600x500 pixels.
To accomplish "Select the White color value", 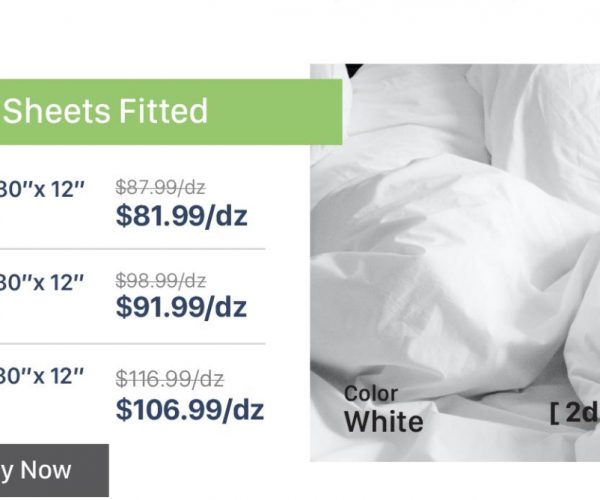I will pyautogui.click(x=383, y=422).
